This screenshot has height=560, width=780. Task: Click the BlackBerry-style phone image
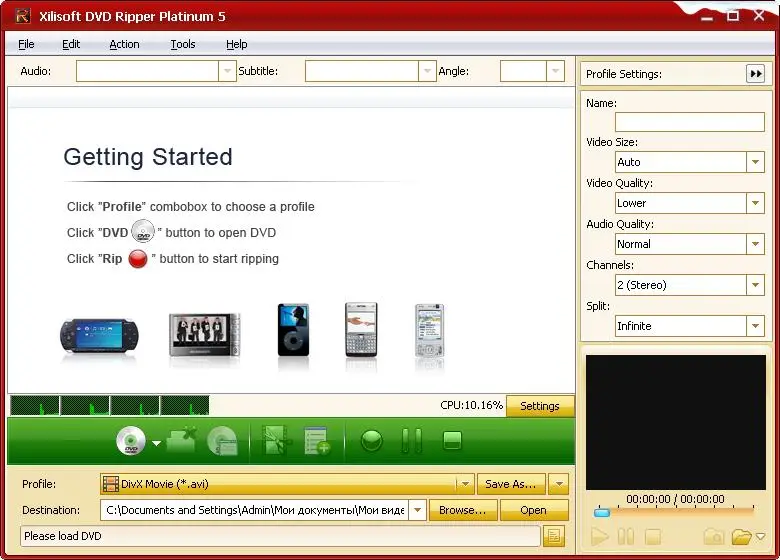click(x=361, y=329)
